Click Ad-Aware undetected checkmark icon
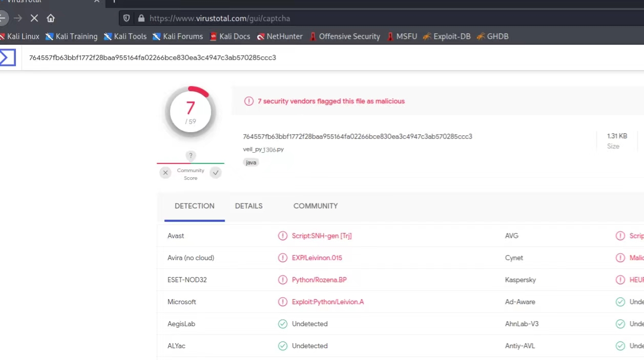 (620, 302)
